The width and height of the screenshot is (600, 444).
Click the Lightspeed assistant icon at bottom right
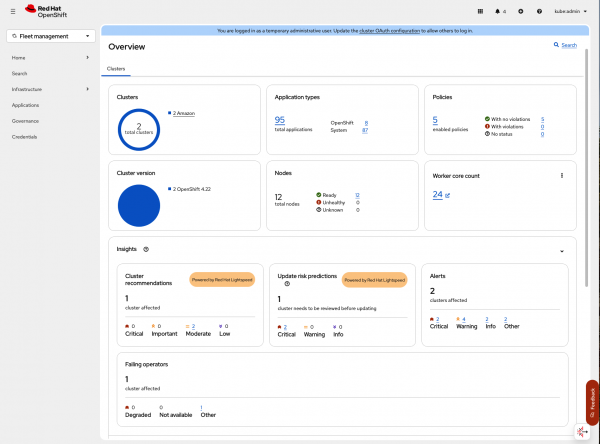(582, 432)
